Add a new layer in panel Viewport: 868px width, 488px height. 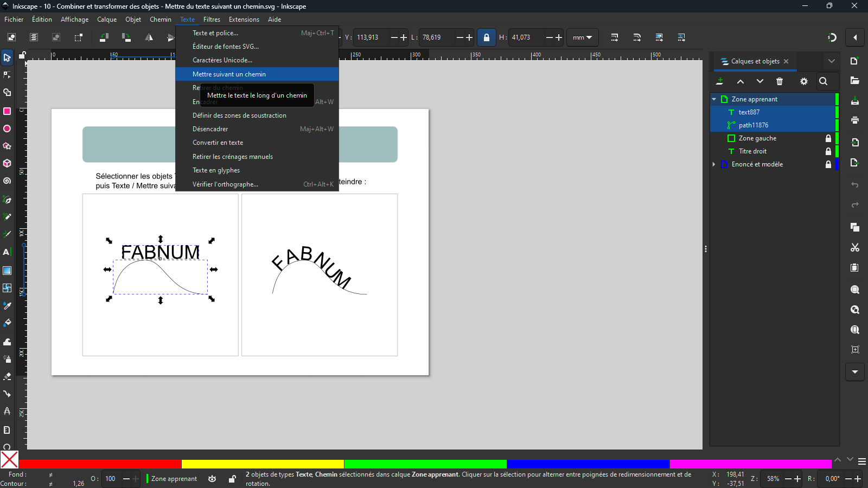coord(720,81)
